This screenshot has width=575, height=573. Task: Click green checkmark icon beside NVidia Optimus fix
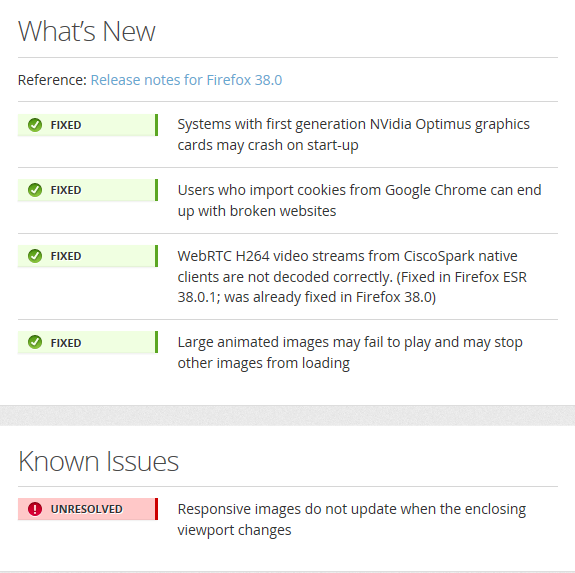tap(35, 125)
